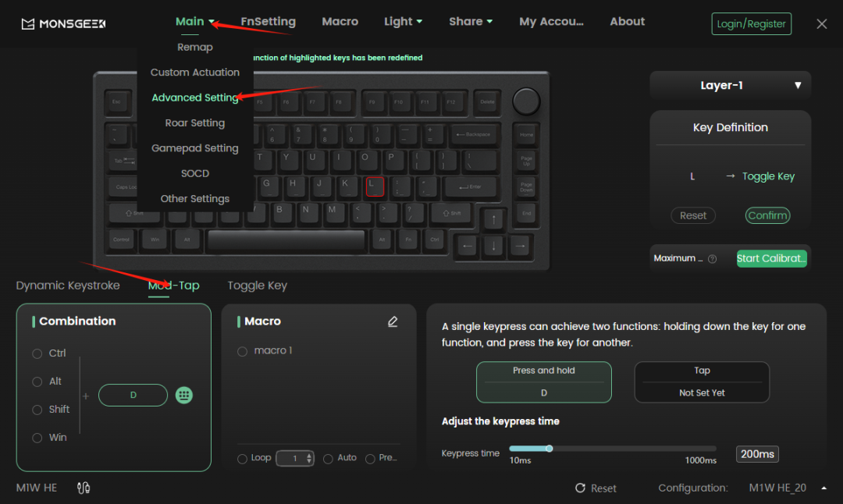Enable the Auto option below the macro list

tap(329, 458)
